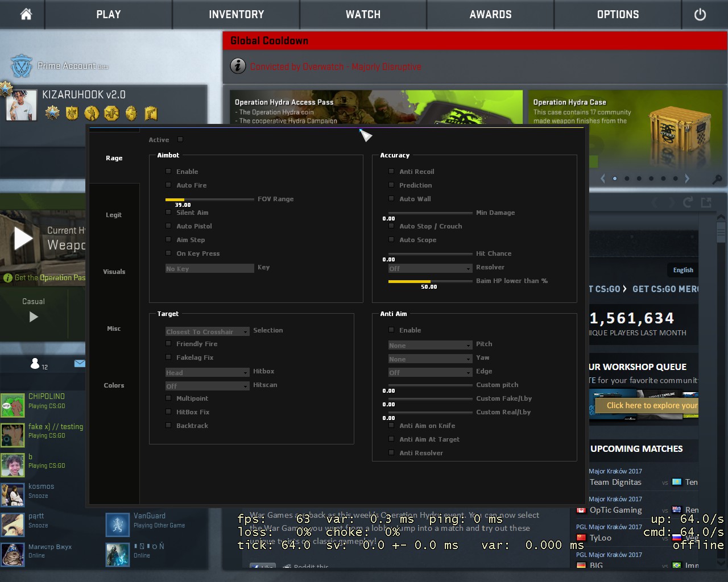Open the Closest To Crosshair selection dropdown

(207, 331)
